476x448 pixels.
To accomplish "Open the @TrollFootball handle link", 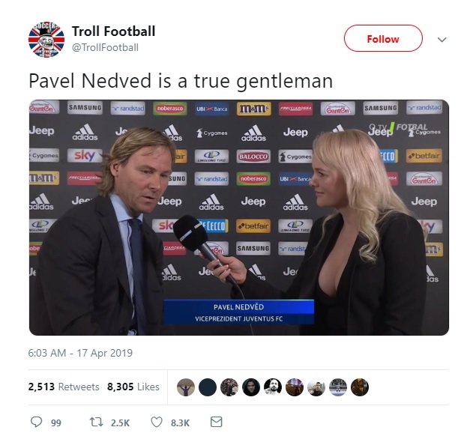I will coord(105,48).
